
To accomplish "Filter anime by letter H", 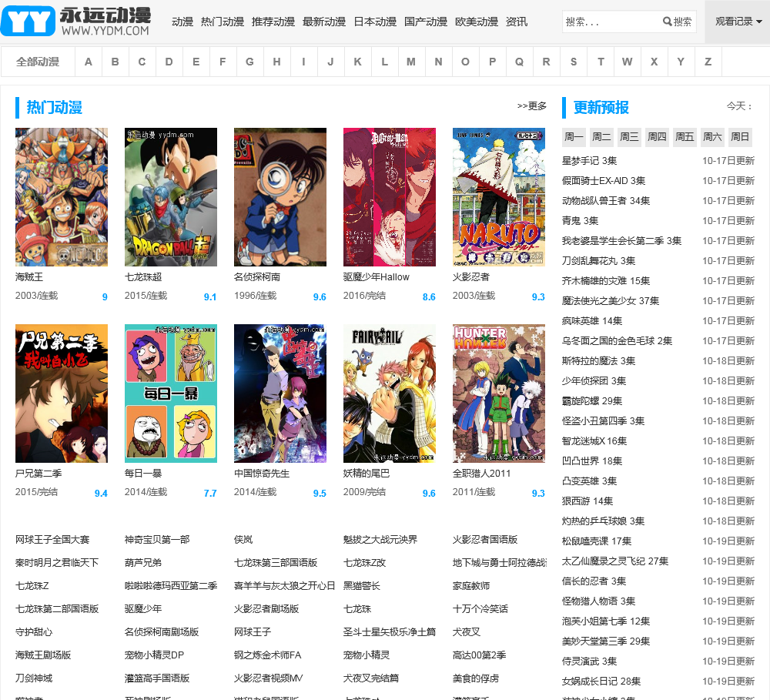I will 277,62.
